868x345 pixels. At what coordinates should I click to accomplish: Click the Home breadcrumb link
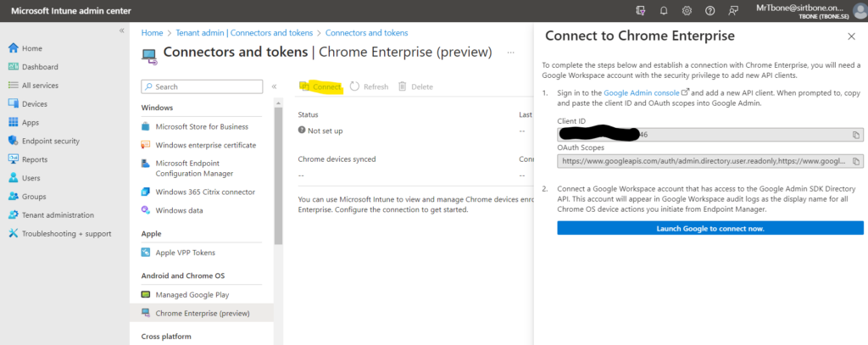point(153,33)
